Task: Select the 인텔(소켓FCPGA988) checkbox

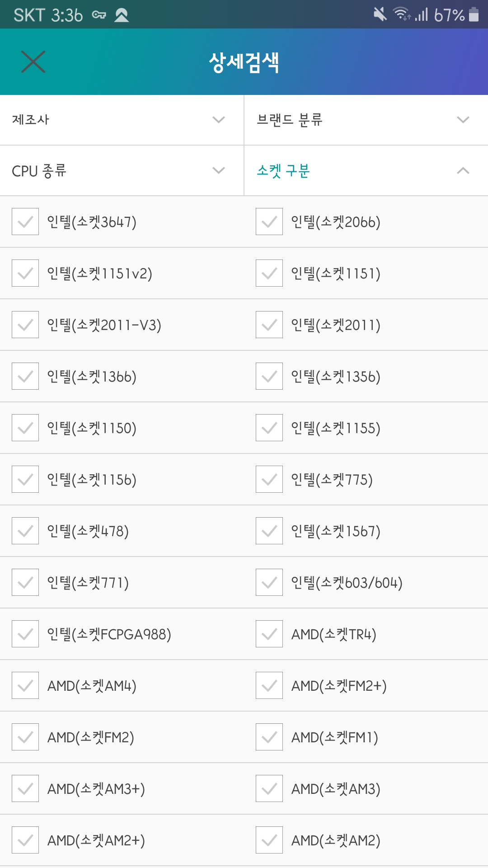Action: [x=25, y=634]
